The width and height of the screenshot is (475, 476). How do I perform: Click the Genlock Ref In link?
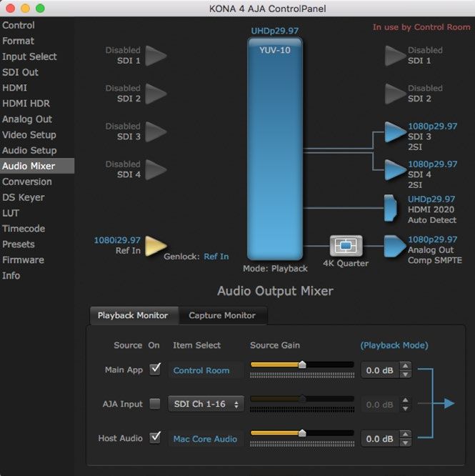[x=216, y=257]
